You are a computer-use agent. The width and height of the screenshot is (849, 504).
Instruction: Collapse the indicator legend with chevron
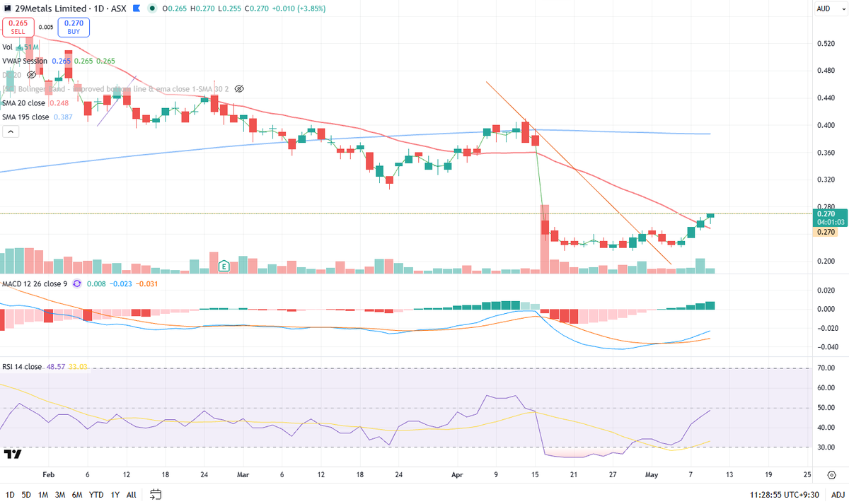coord(11,131)
